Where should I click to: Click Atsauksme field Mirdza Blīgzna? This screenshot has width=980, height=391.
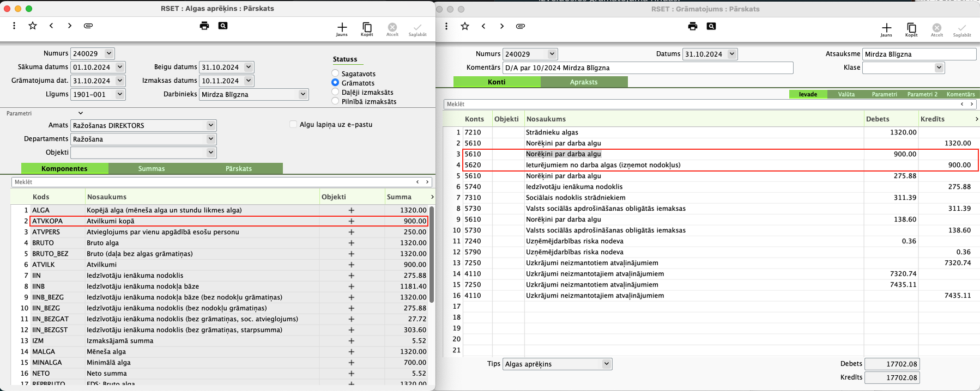(x=919, y=54)
